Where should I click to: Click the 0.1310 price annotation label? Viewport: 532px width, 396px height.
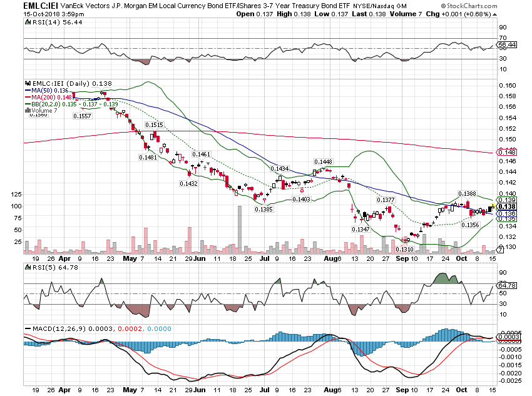click(x=404, y=250)
